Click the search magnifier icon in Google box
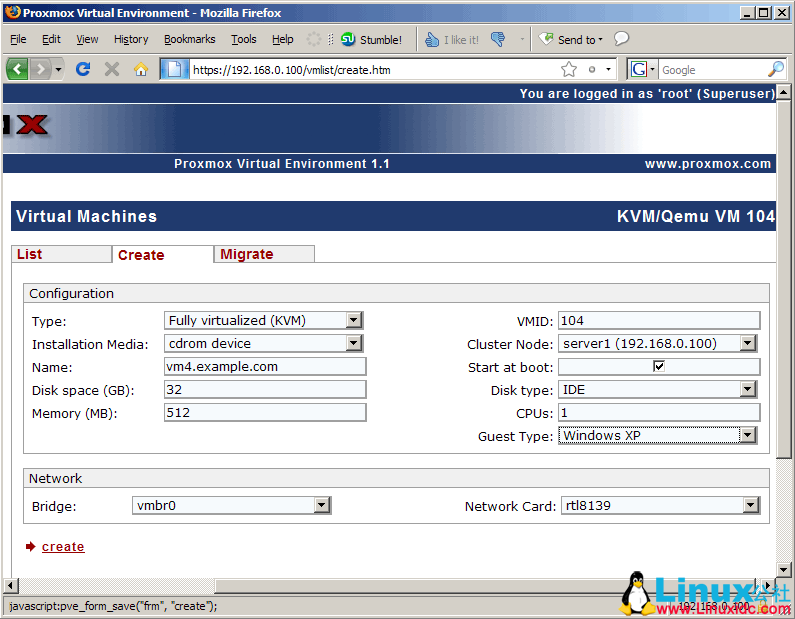This screenshot has width=795, height=619. 775,69
